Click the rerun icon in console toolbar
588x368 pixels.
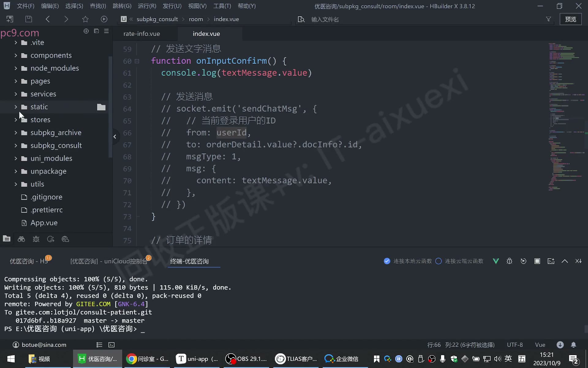coord(523,261)
